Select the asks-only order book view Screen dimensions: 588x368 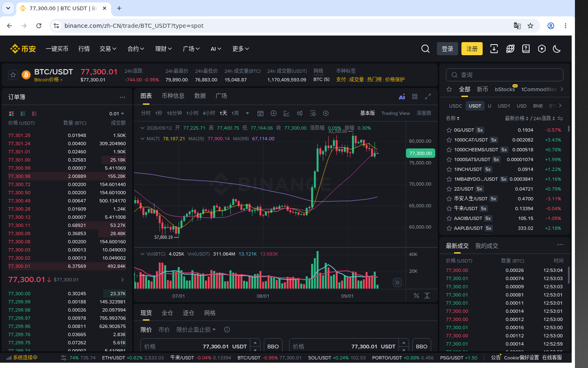(34, 114)
